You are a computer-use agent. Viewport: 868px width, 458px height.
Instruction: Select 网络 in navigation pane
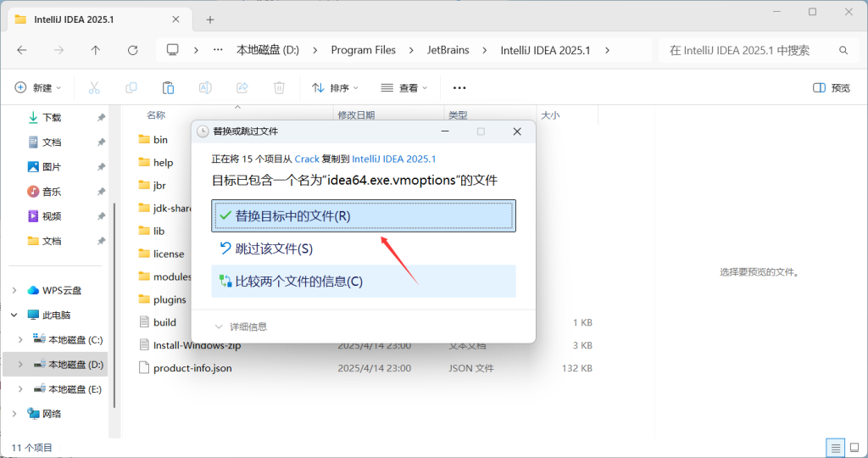(52, 414)
